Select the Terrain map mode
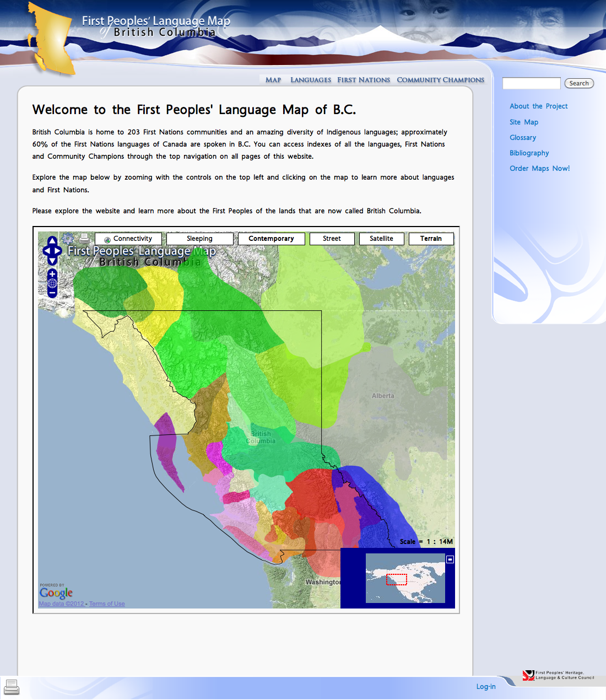606x700 pixels. tap(431, 238)
